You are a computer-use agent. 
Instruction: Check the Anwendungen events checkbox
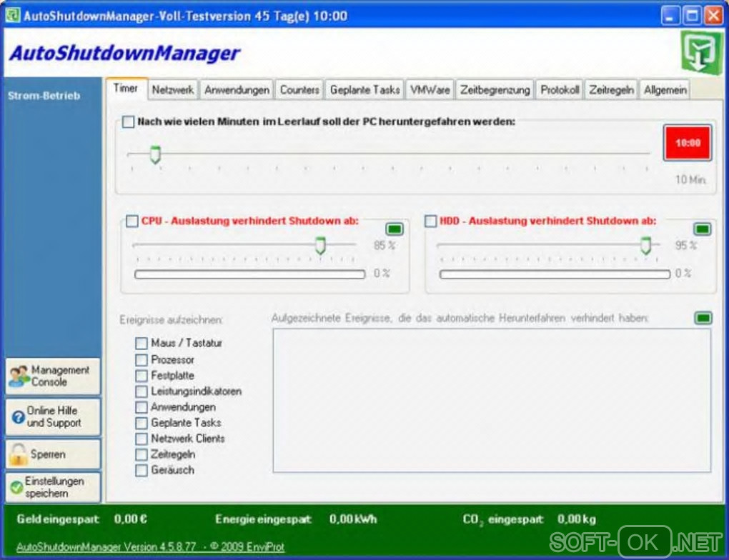point(142,407)
